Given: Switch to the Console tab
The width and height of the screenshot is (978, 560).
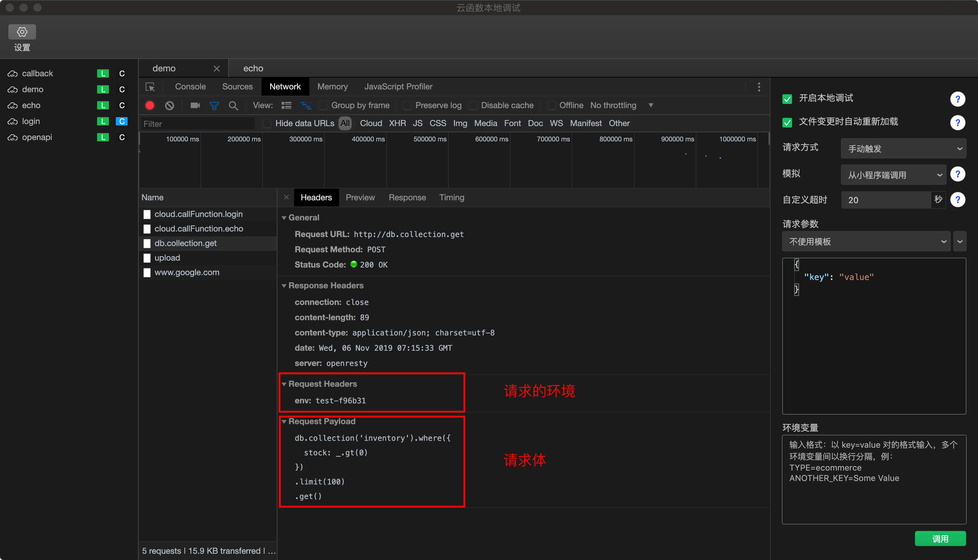Looking at the screenshot, I should [x=190, y=87].
